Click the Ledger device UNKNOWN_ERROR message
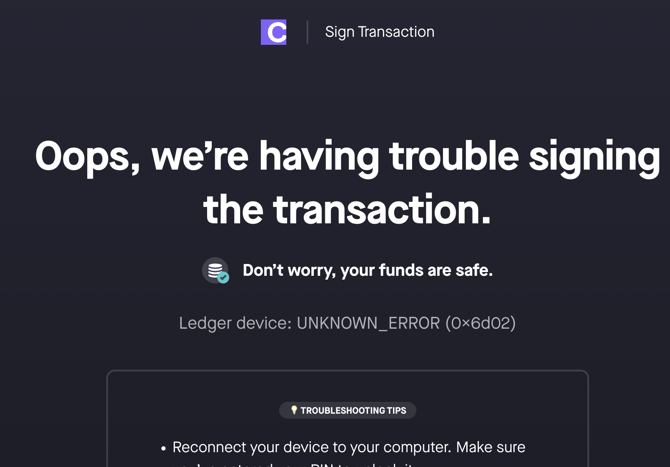The width and height of the screenshot is (670, 467). [x=347, y=323]
